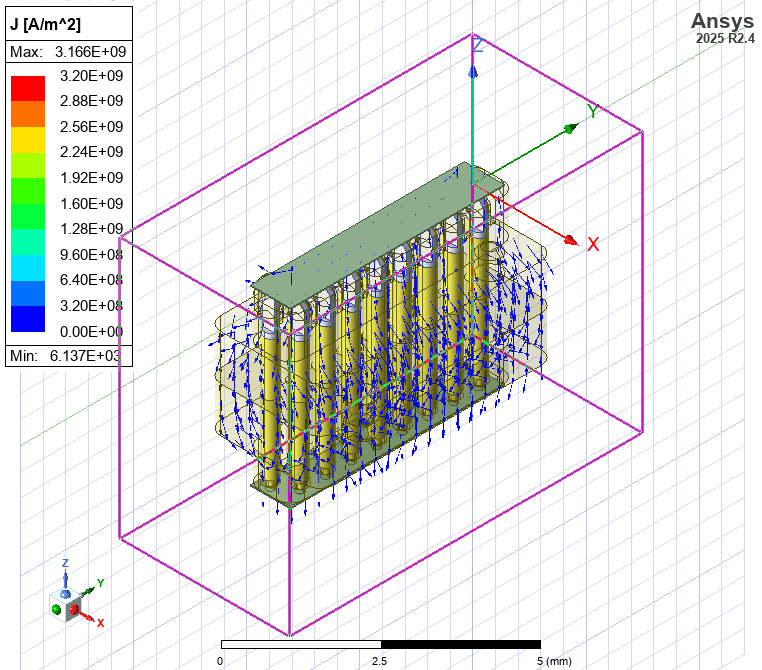Click the blue Z sphere on orientation gizmo
This screenshot has height=670, width=762.
(x=65, y=594)
